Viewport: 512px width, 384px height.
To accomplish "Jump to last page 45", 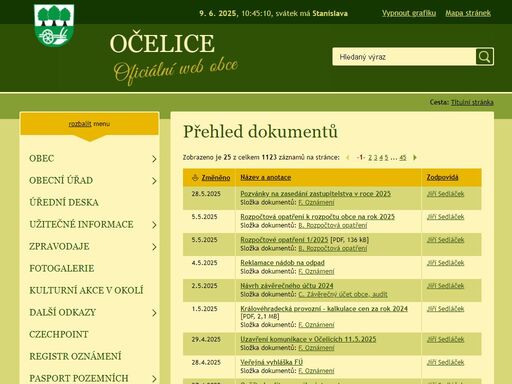I will pyautogui.click(x=403, y=157).
